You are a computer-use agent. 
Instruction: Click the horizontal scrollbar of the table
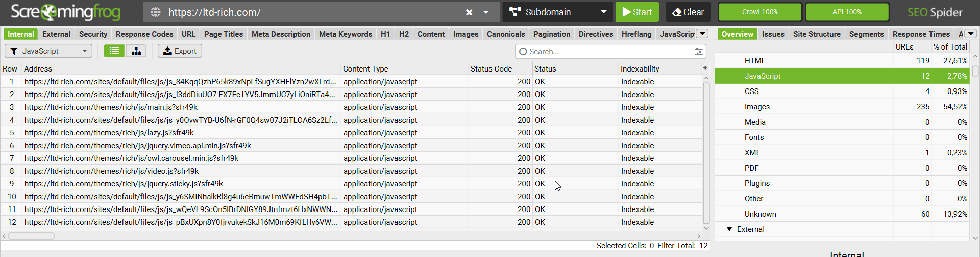pos(31,236)
